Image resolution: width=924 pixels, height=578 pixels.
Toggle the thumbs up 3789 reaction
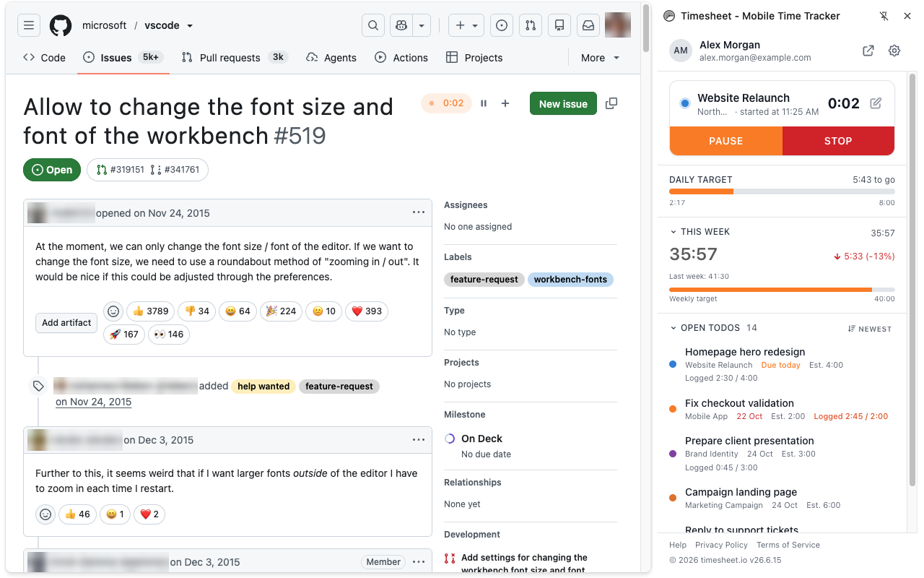click(150, 311)
